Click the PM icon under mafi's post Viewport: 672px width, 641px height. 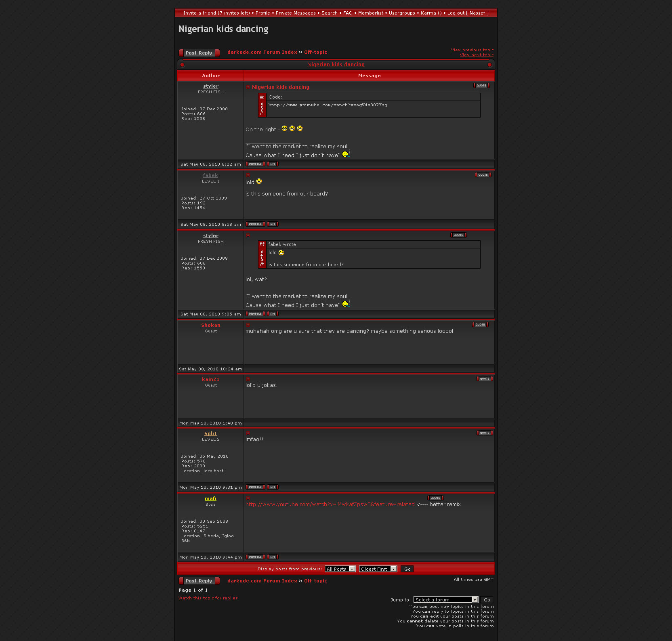(273, 557)
